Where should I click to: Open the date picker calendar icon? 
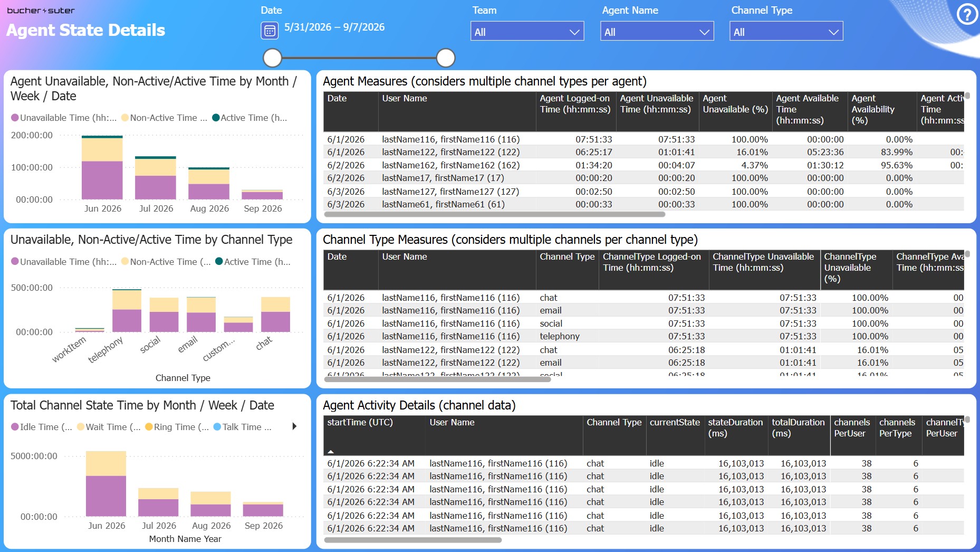pyautogui.click(x=270, y=31)
